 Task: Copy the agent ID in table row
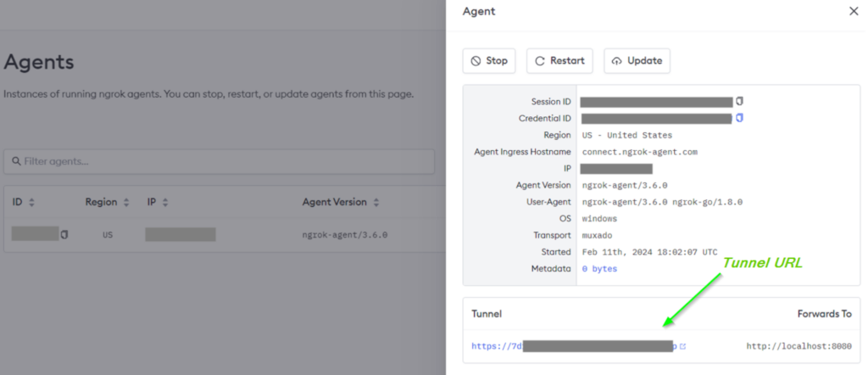click(64, 234)
